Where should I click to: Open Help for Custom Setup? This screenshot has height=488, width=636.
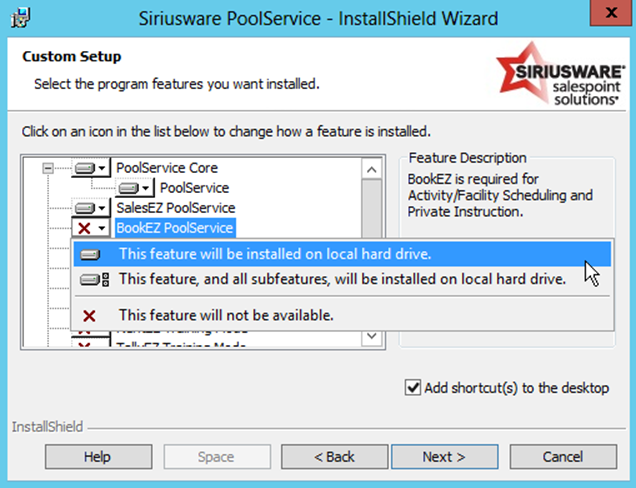coord(97,457)
